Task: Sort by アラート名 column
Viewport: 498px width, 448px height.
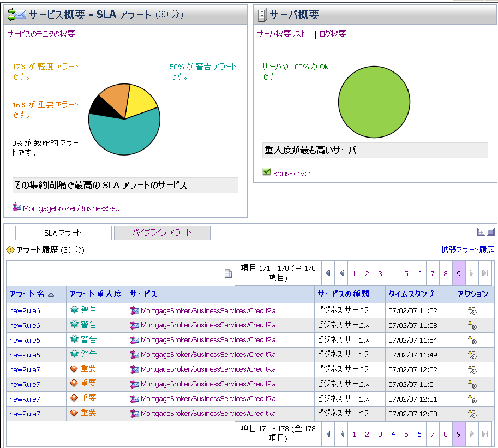Action: 27,294
